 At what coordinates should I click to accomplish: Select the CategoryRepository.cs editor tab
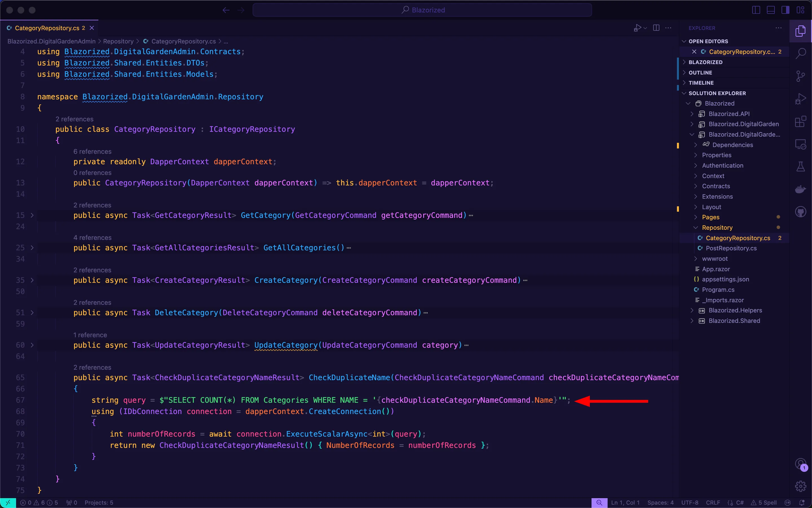(50, 28)
